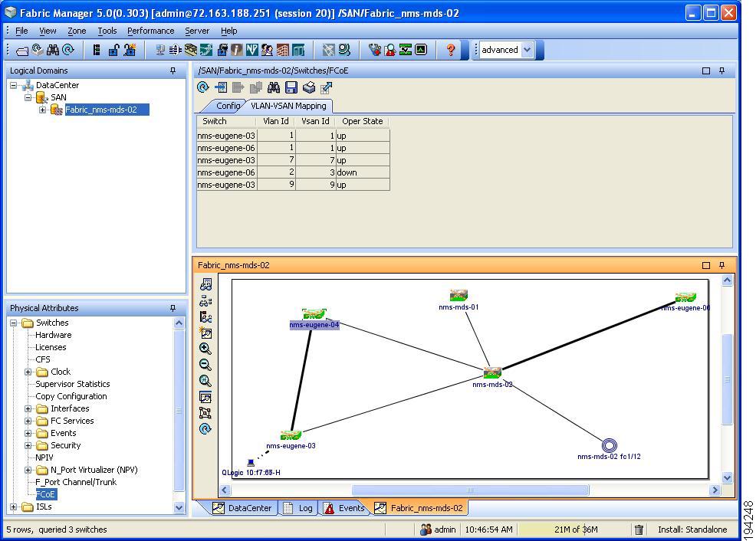The image size is (756, 541).
Task: Click the trash can icon in status bar
Action: 639,530
